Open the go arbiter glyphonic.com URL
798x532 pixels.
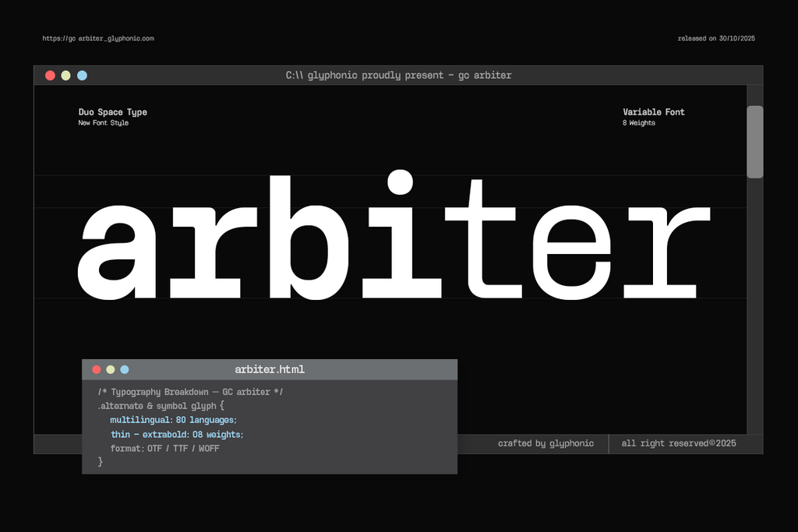98,38
